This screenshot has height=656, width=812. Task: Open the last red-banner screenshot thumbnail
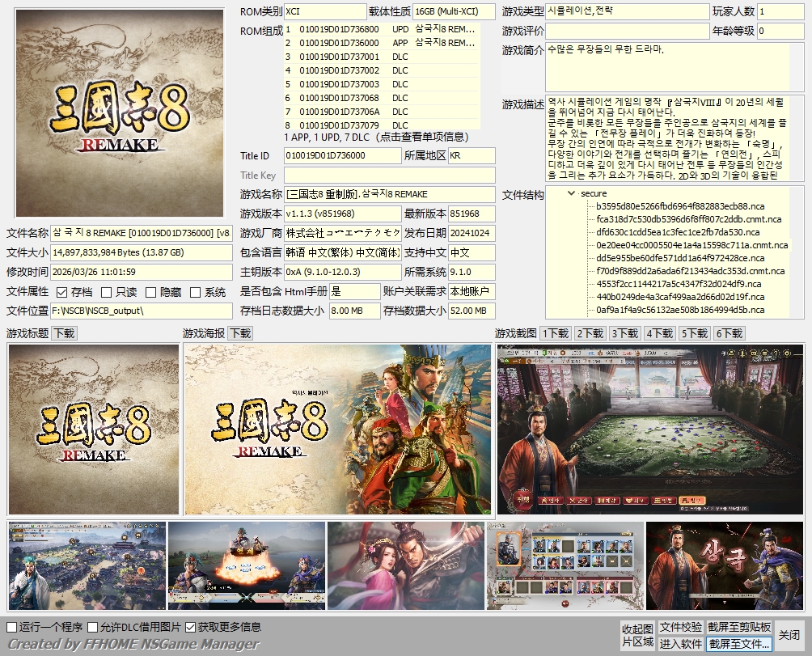pos(724,565)
